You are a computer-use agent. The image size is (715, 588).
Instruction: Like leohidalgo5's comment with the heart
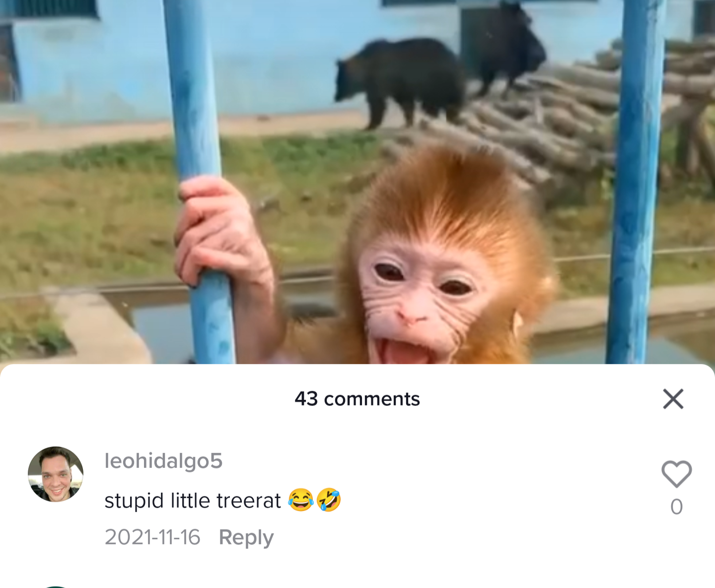[676, 474]
